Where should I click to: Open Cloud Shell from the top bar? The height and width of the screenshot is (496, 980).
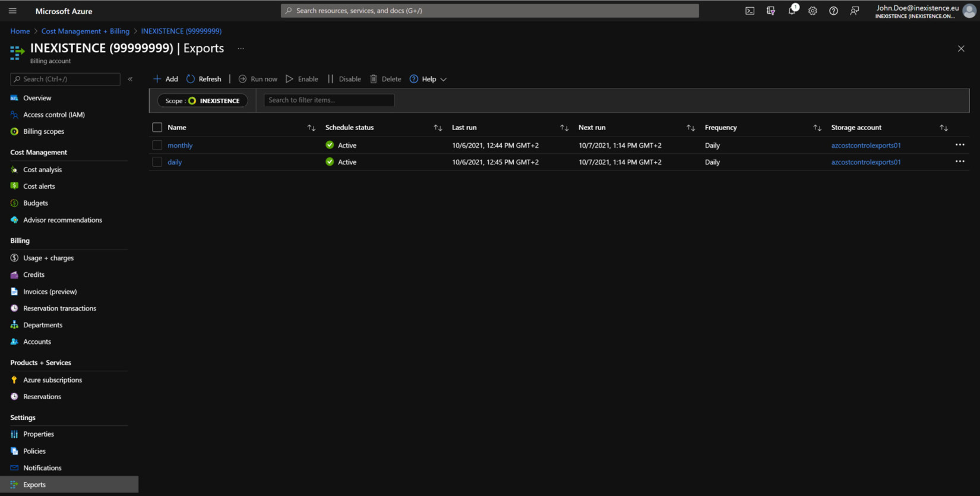tap(750, 11)
